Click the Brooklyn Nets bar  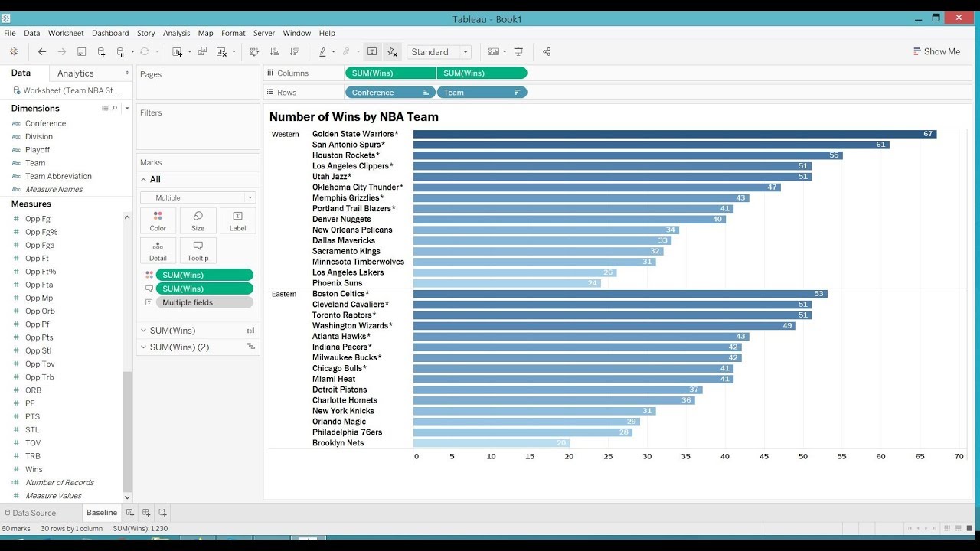[492, 443]
